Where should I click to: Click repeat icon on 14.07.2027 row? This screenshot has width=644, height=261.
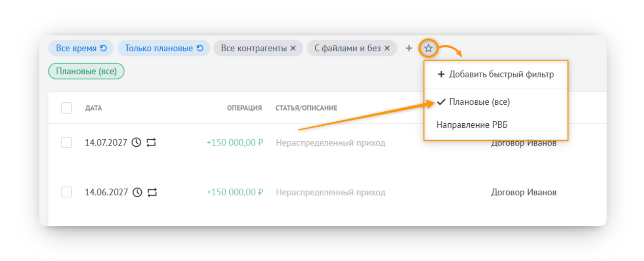point(151,142)
